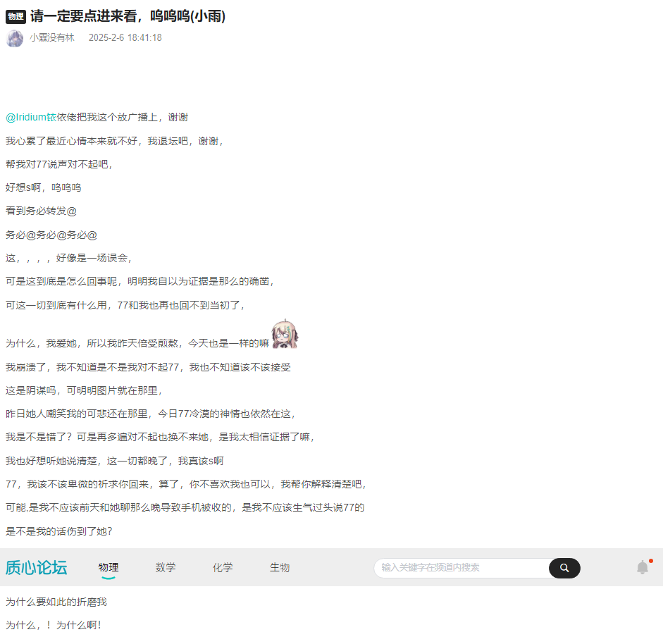This screenshot has width=663, height=644.
Task: Click the line 是不是我的话伤到了她？
Action: 59,531
